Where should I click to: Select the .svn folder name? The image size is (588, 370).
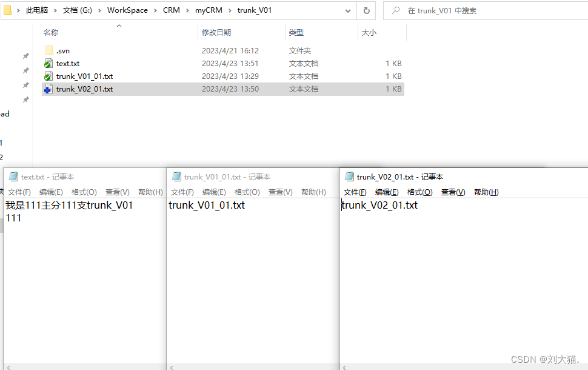point(63,51)
